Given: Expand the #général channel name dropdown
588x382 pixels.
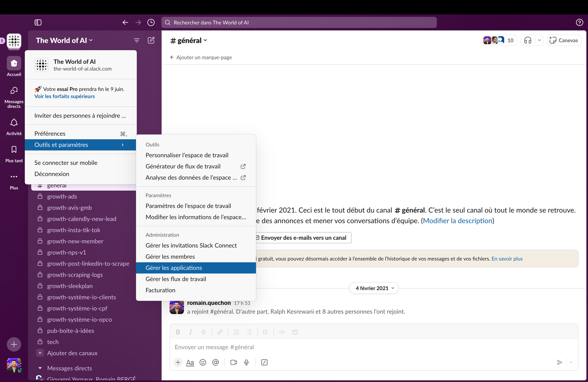Looking at the screenshot, I should tap(189, 41).
